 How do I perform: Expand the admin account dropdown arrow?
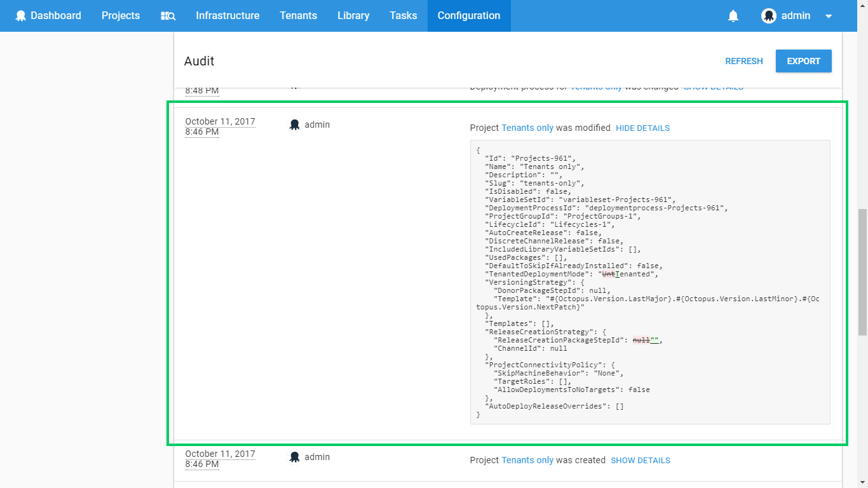click(829, 17)
